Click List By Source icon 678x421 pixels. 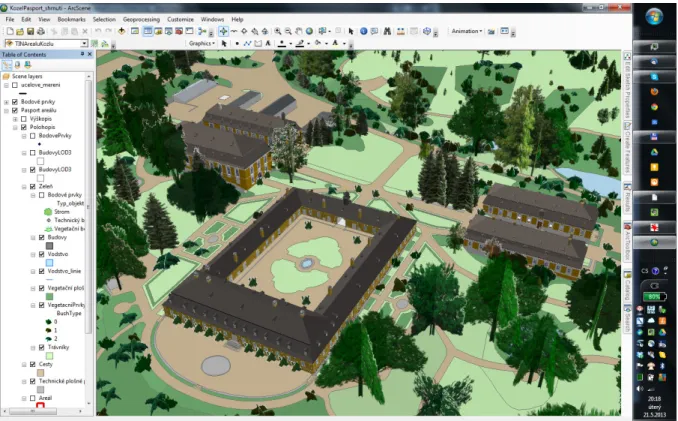click(17, 65)
